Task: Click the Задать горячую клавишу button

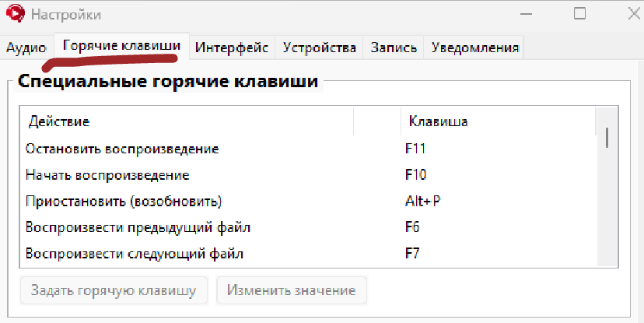Action: click(114, 290)
